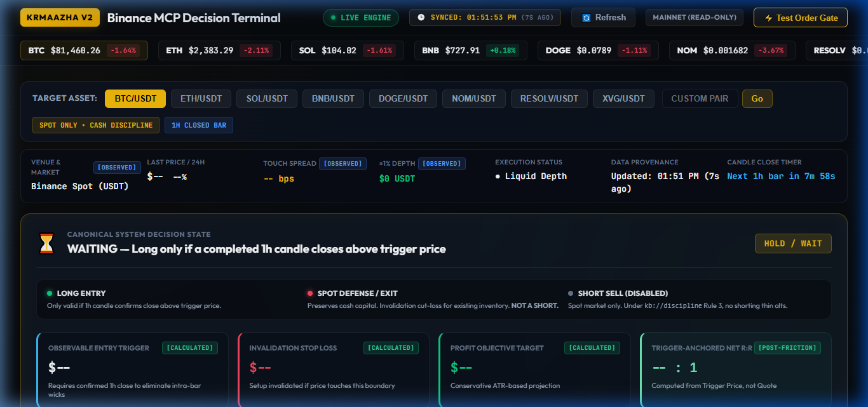Click the KRMAAZHA V2 logo badge
The height and width of the screenshot is (407, 868).
[60, 18]
